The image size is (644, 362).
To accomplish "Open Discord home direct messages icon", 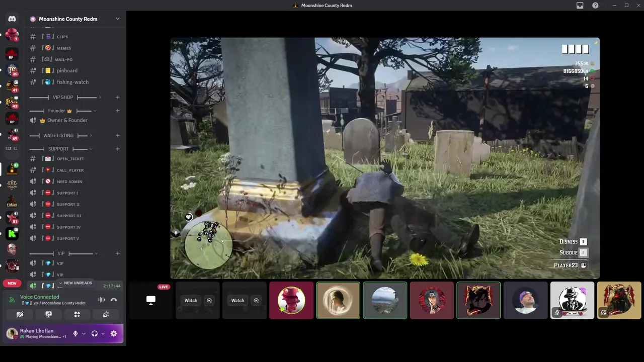I will [12, 19].
